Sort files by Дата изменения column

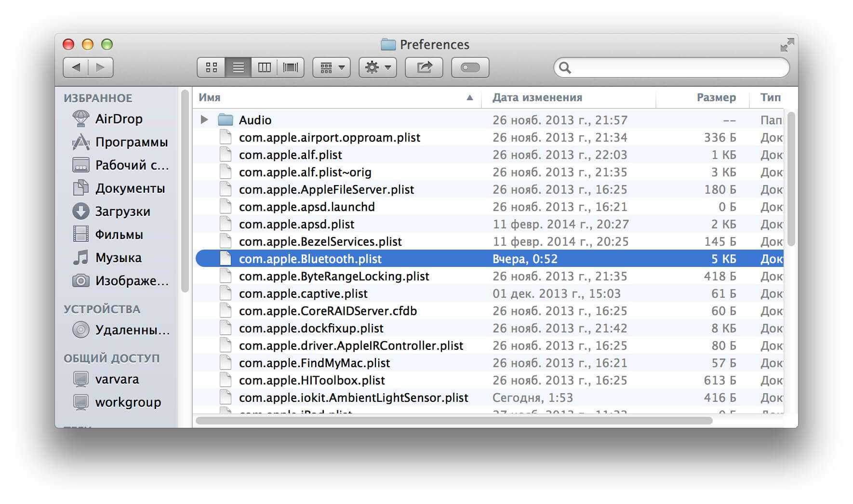(537, 98)
